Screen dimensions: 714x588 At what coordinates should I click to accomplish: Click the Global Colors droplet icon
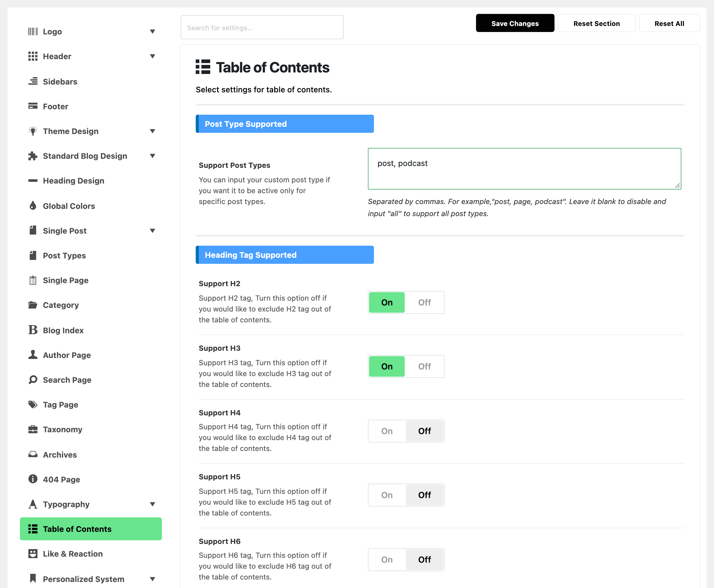tap(33, 206)
